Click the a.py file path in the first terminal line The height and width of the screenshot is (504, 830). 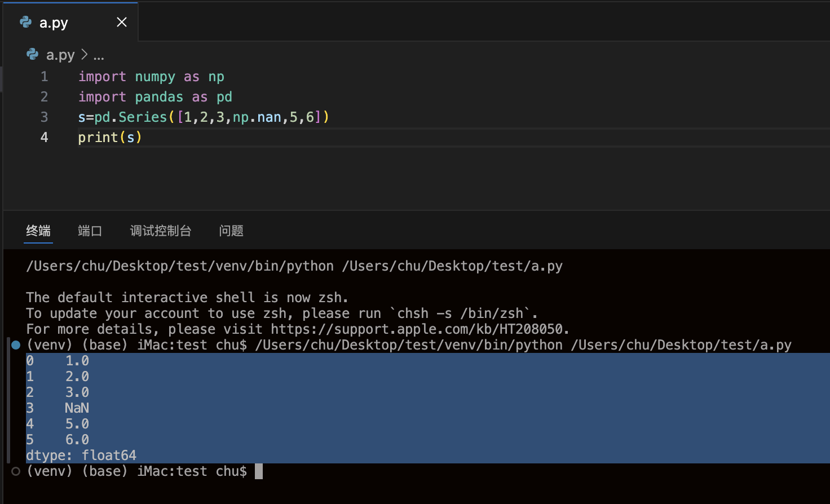tap(452, 266)
